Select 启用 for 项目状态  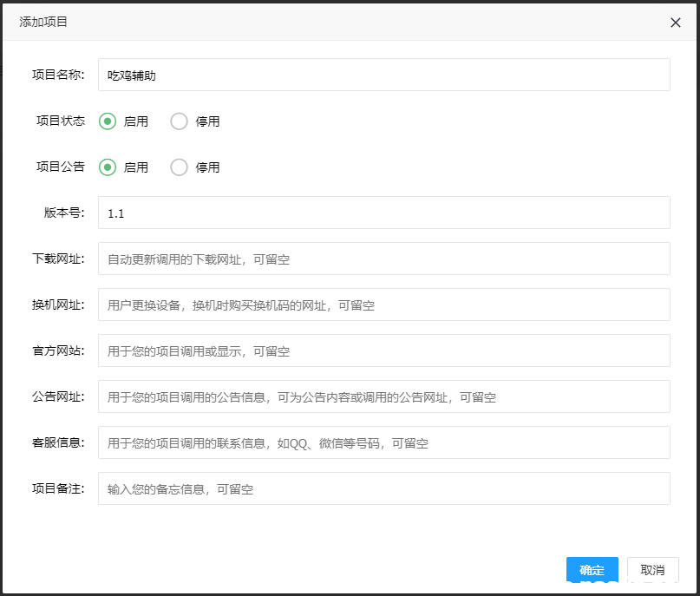pos(108,121)
